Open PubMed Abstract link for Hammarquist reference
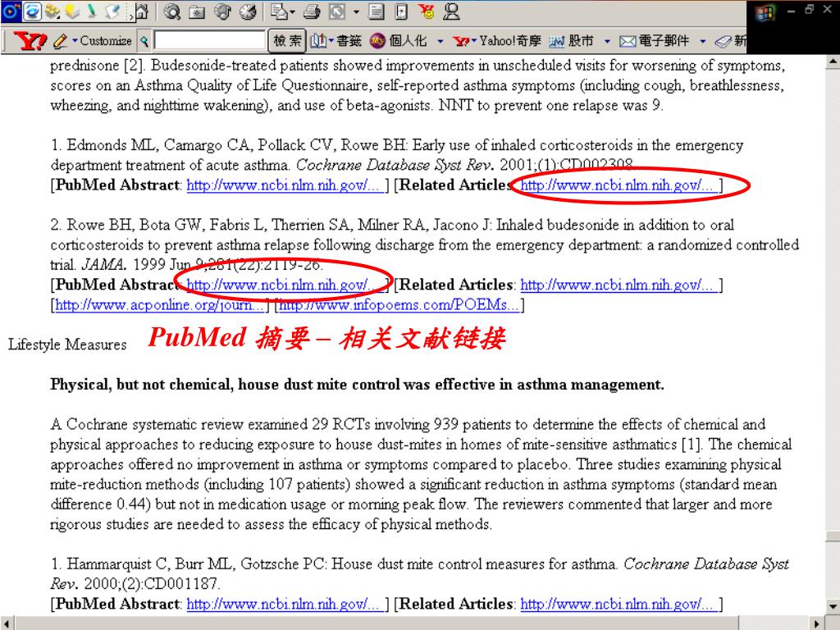This screenshot has height=630, width=840. pos(285,605)
